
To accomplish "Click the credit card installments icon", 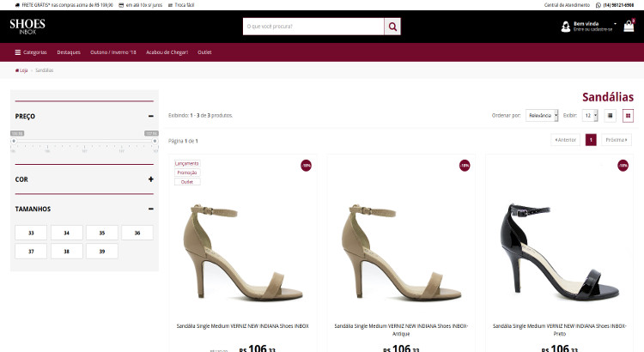I will pos(121,5).
